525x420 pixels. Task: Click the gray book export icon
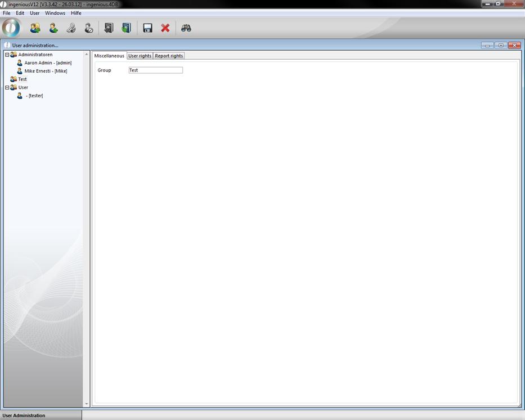[x=109, y=28]
